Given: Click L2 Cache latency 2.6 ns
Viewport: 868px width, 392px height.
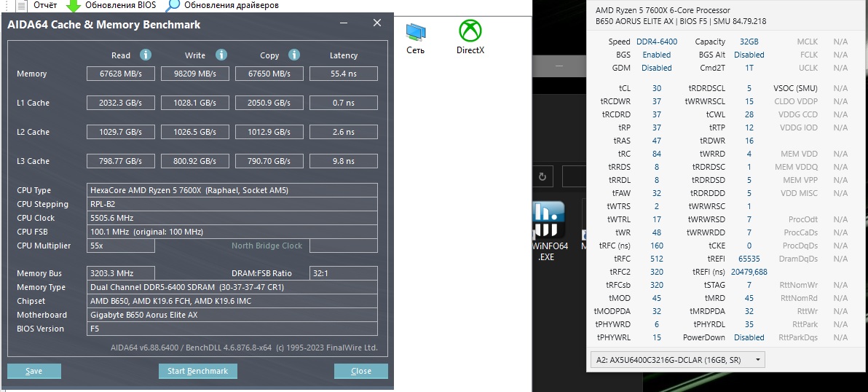Looking at the screenshot, I should [x=343, y=132].
